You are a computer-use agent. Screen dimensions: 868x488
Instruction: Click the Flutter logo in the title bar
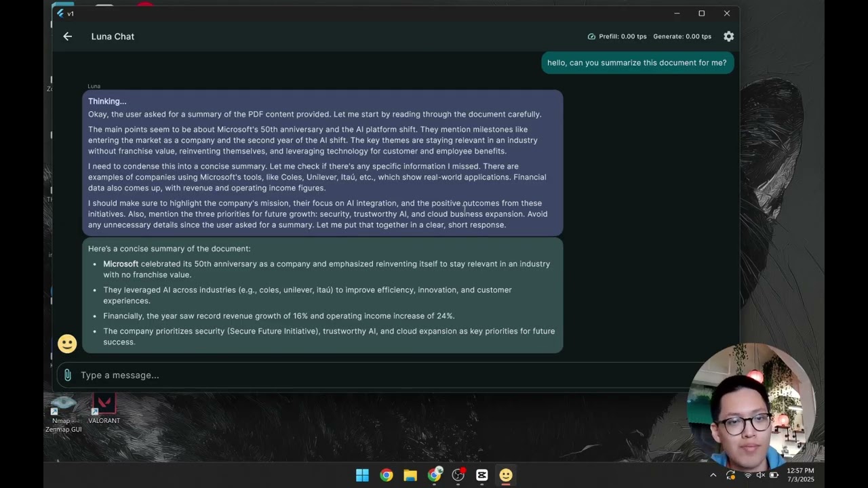click(60, 14)
